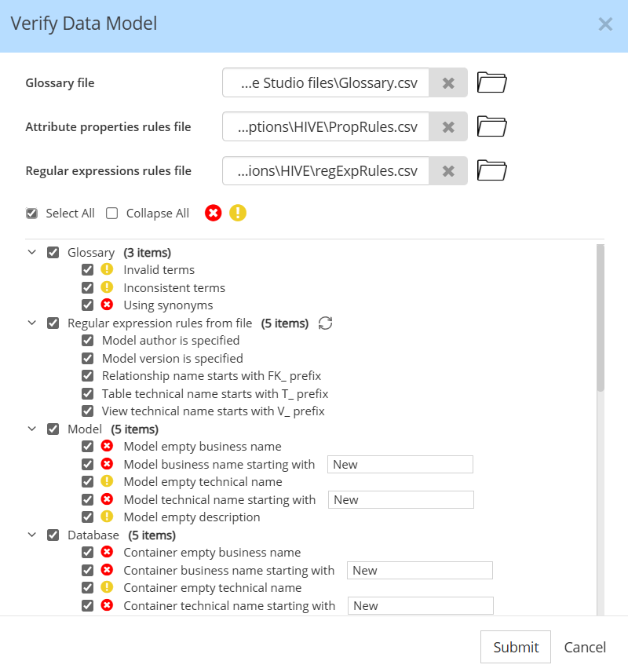Collapse the Glossary group

tap(32, 253)
